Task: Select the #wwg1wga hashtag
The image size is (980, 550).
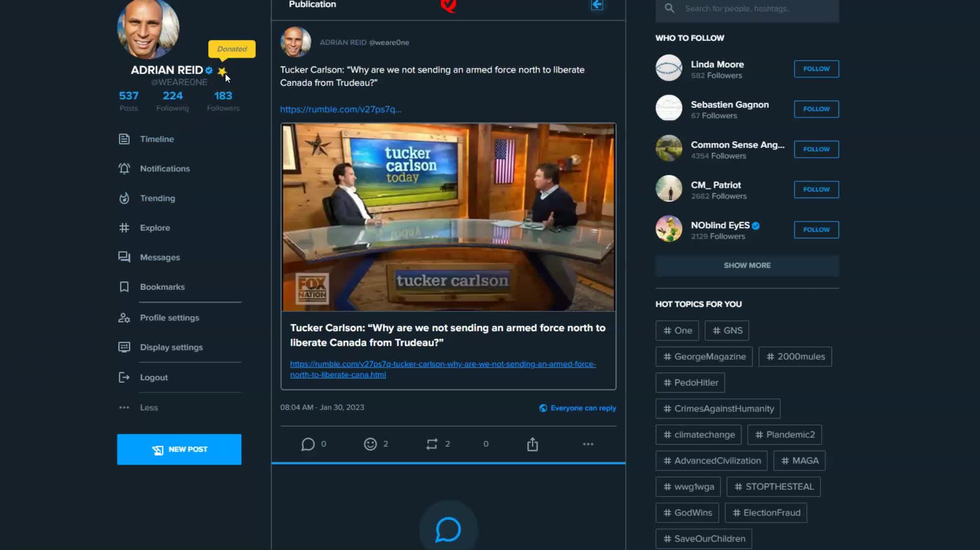Action: (x=688, y=487)
